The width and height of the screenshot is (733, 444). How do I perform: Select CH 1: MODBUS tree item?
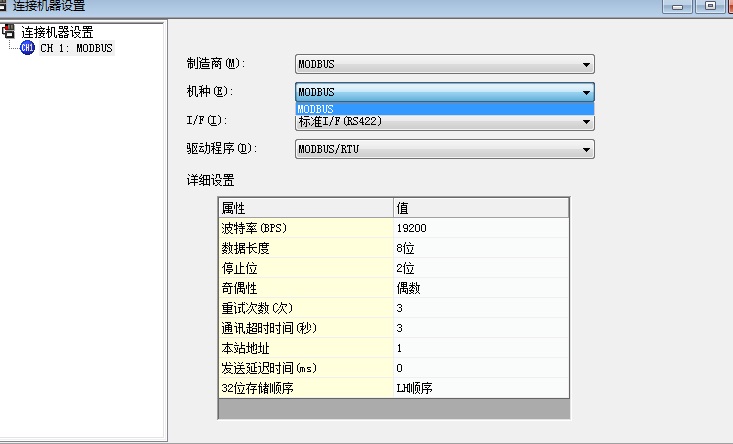click(75, 47)
